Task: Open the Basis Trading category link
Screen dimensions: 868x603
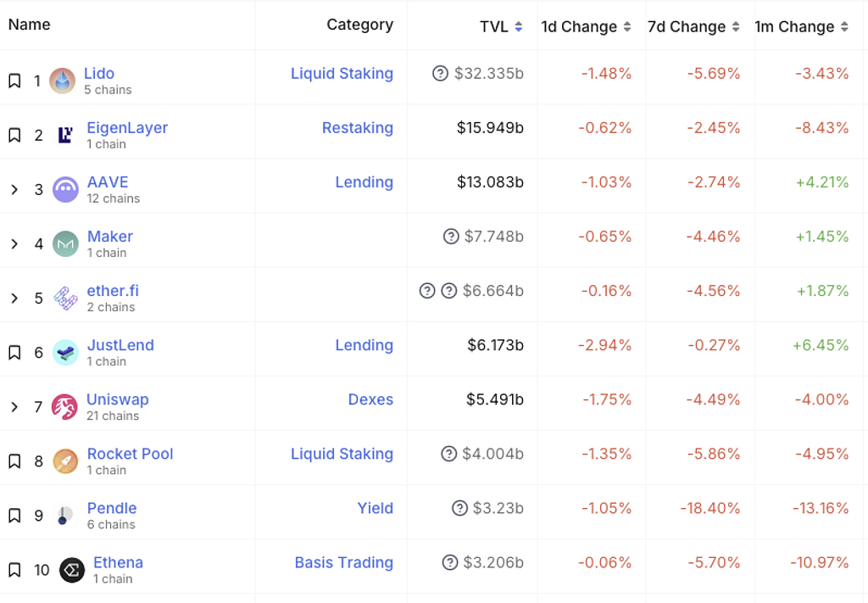Action: click(x=343, y=562)
